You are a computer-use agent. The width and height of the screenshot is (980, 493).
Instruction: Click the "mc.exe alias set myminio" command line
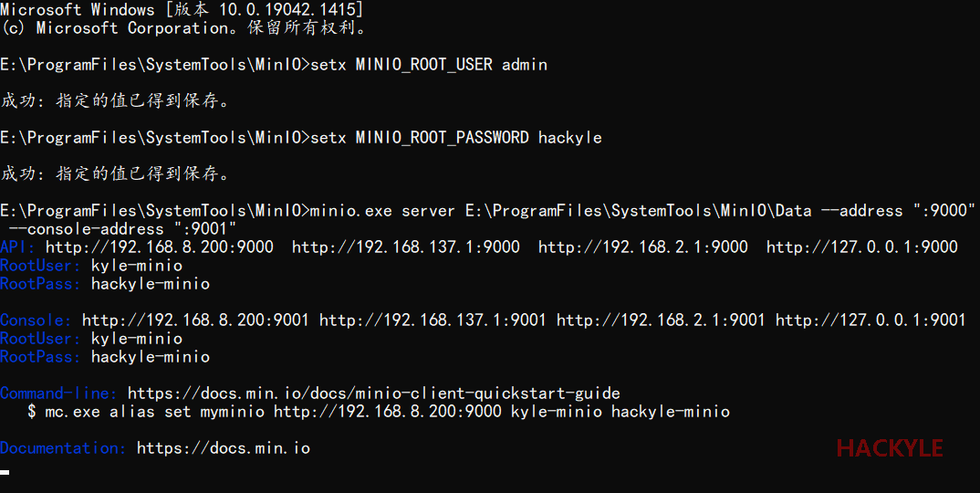(x=387, y=412)
